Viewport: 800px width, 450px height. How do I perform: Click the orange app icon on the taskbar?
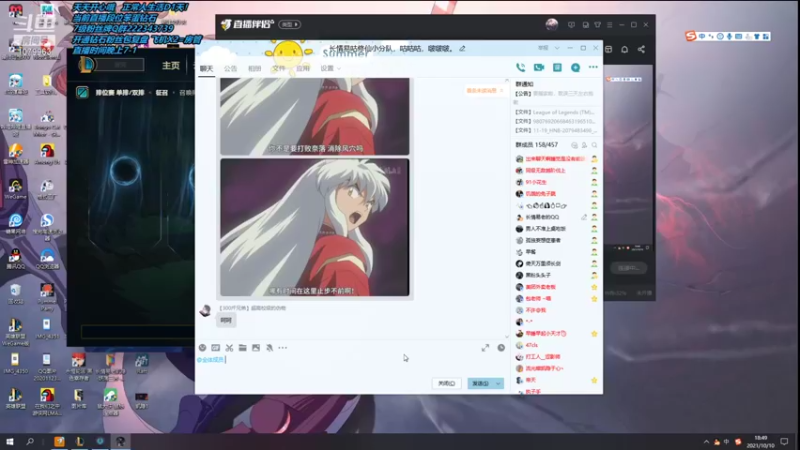59,441
